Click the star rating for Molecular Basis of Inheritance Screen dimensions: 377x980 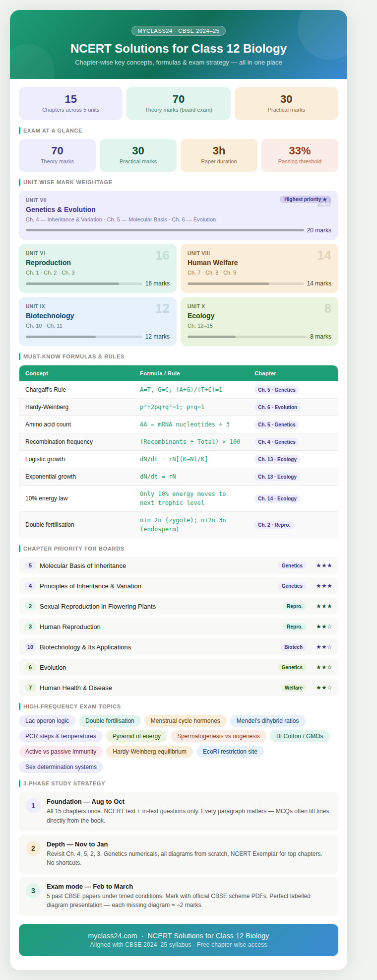pyautogui.click(x=324, y=565)
